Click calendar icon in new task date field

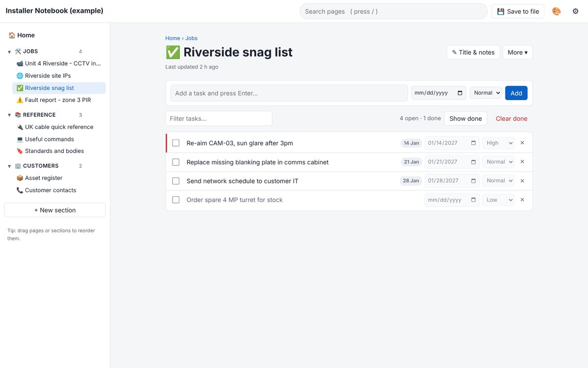pos(460,93)
